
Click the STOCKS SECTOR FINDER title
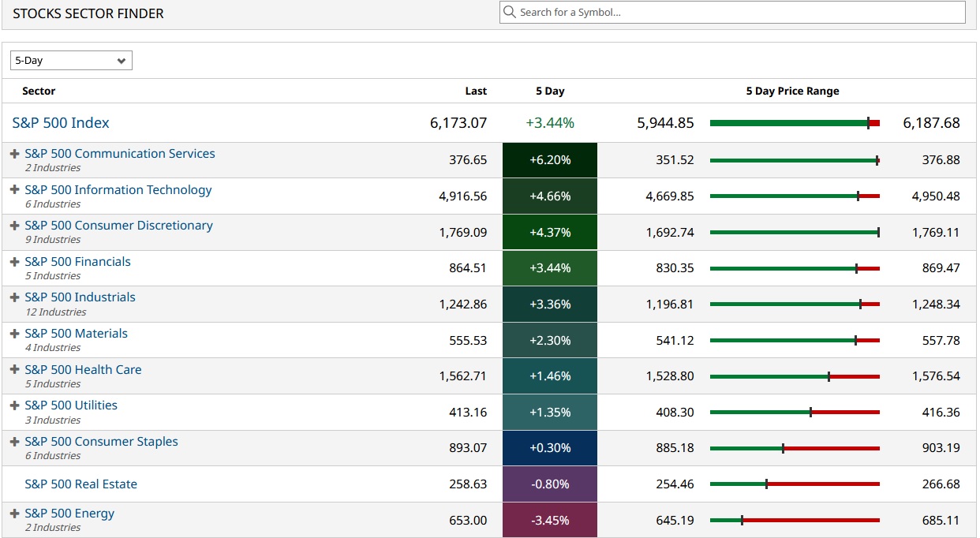tap(88, 14)
